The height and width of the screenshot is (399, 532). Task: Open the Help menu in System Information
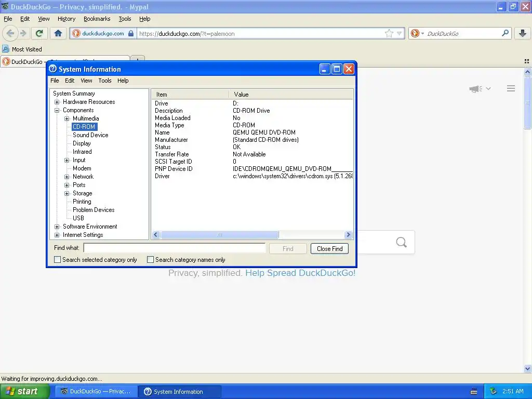point(123,81)
